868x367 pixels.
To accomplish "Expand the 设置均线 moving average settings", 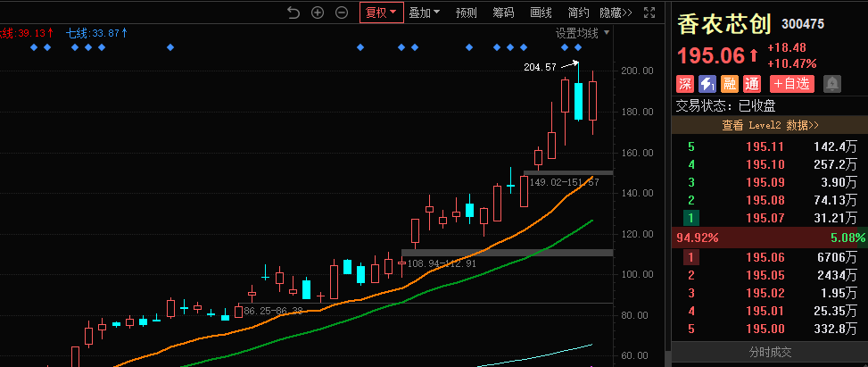I will [583, 32].
